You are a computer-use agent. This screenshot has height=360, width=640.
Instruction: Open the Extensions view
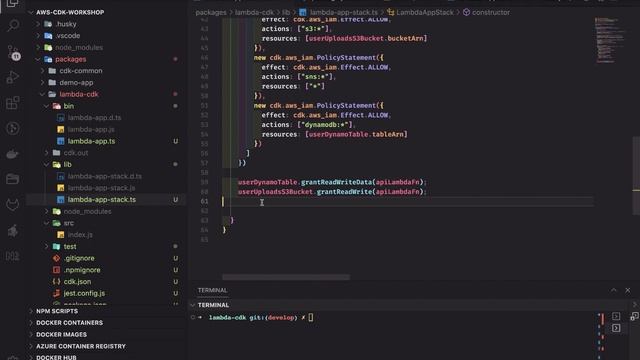pos(13,103)
